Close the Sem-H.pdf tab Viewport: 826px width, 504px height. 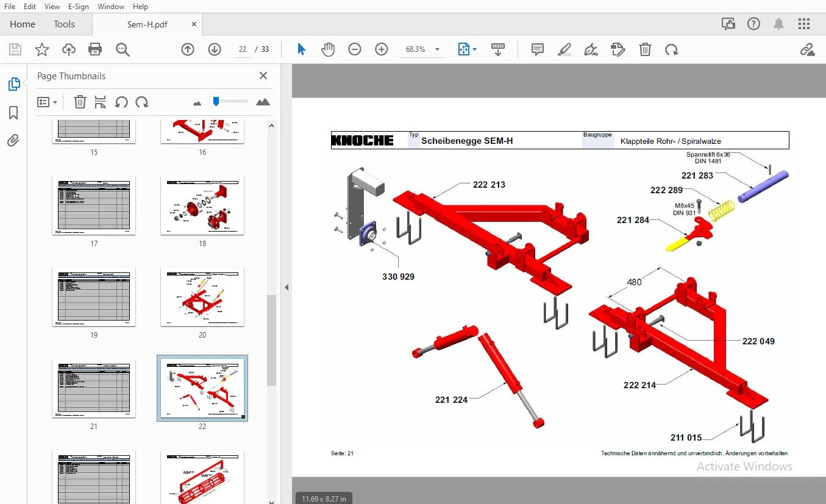click(194, 24)
